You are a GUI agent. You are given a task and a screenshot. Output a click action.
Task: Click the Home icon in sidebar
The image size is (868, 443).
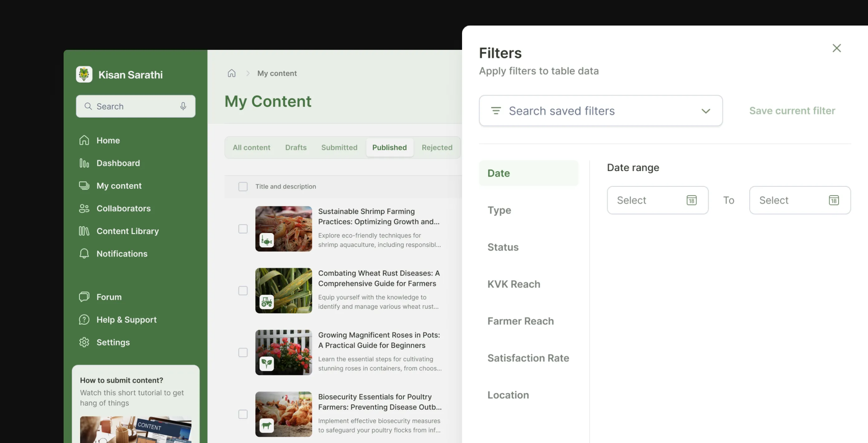(x=84, y=141)
